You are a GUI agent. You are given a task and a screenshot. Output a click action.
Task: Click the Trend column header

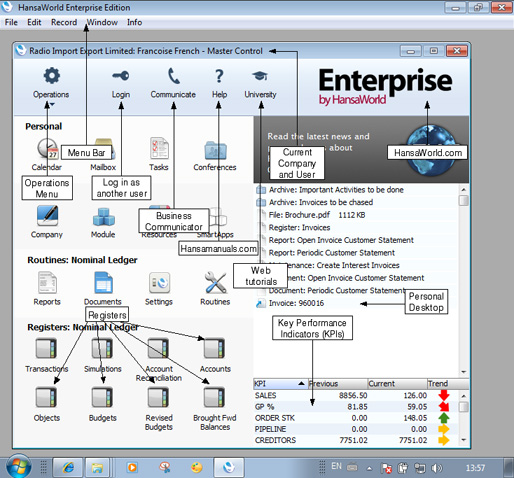[x=448, y=384]
